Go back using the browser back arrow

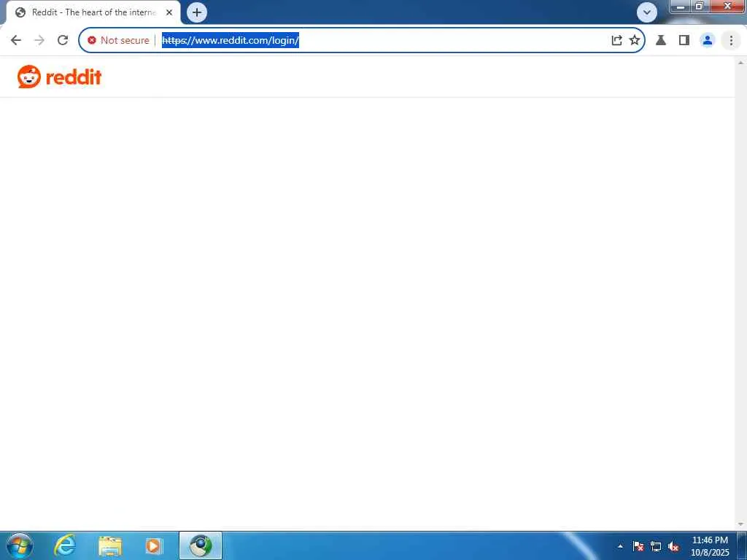click(16, 41)
